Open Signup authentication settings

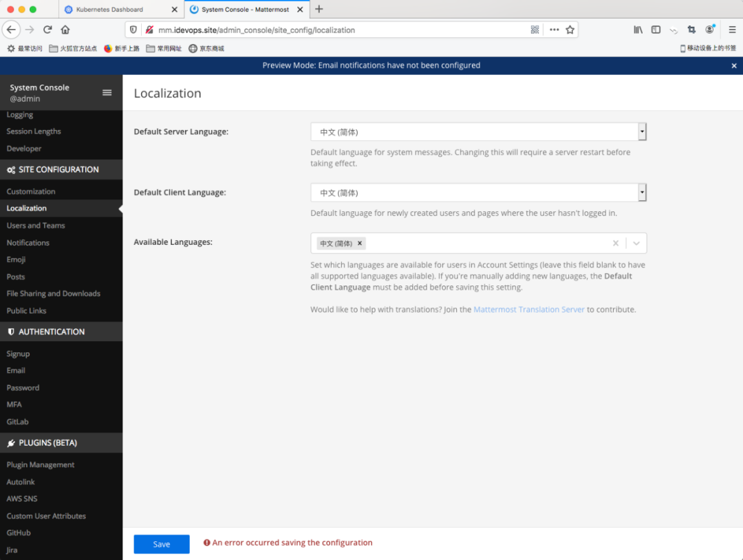pyautogui.click(x=18, y=354)
